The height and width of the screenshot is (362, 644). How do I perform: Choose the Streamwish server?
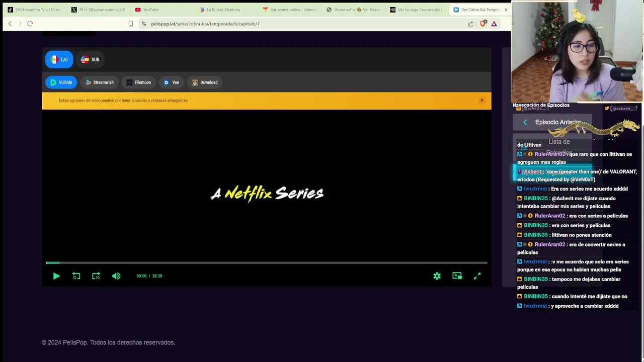coord(99,82)
